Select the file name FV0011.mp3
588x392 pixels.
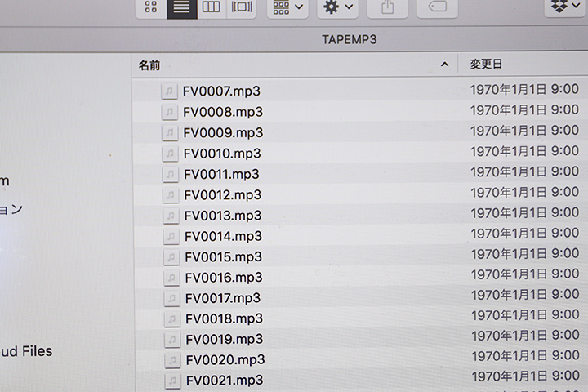click(x=221, y=174)
